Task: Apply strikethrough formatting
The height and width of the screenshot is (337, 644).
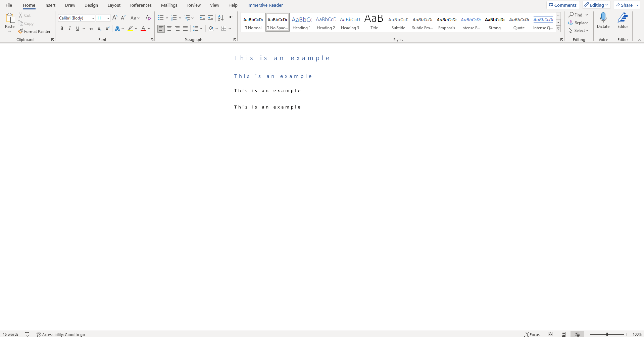Action: pos(91,29)
